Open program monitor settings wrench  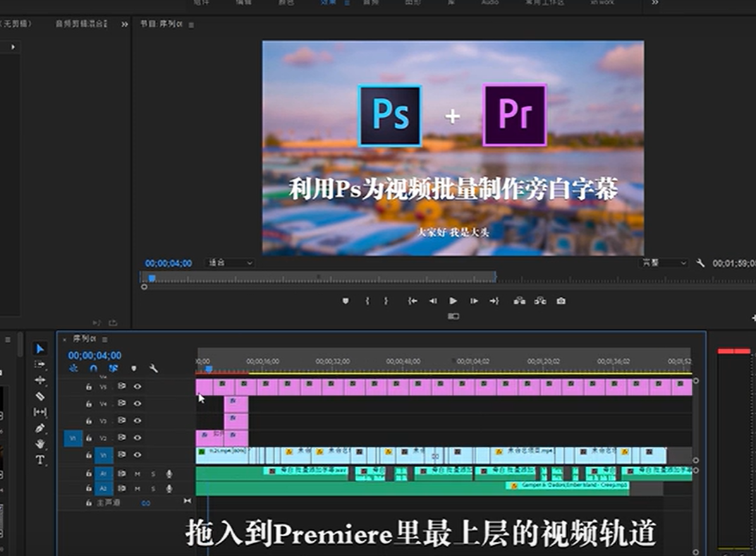pyautogui.click(x=700, y=262)
